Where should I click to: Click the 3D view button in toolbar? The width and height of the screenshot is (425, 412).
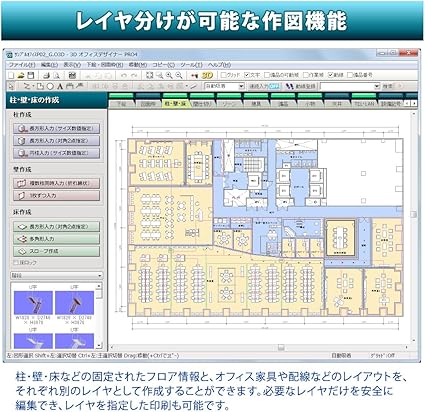point(207,75)
